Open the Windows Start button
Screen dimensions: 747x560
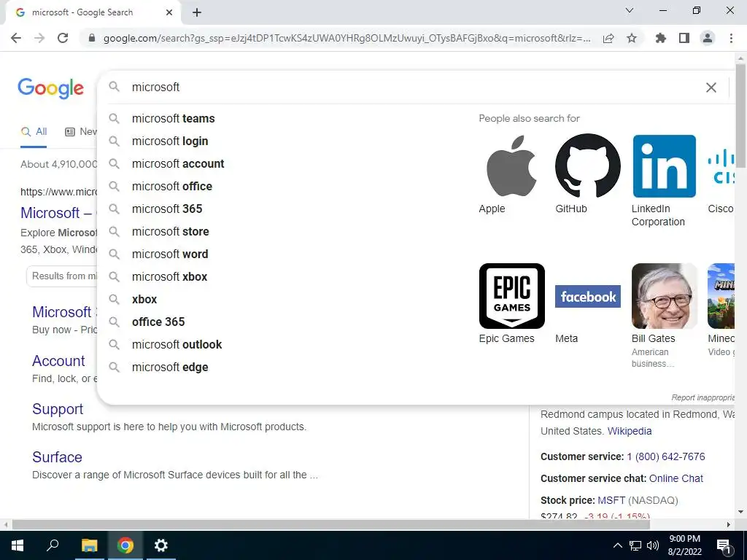18,545
